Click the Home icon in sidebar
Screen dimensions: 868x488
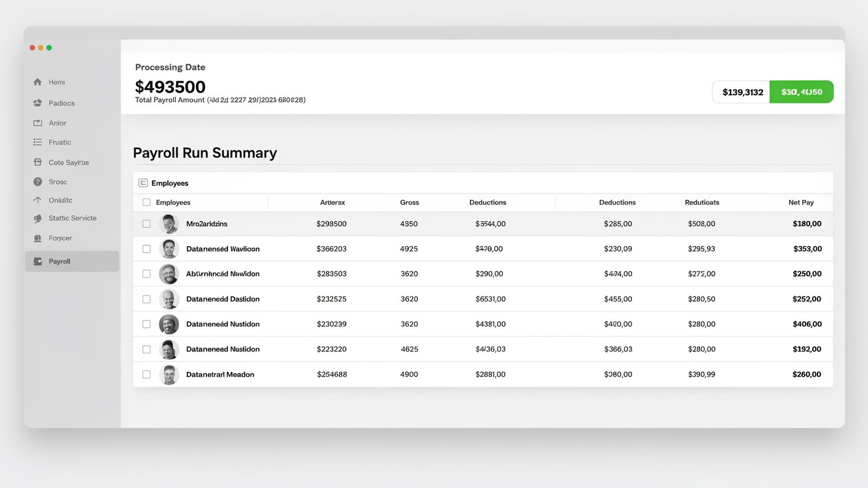pyautogui.click(x=38, y=82)
